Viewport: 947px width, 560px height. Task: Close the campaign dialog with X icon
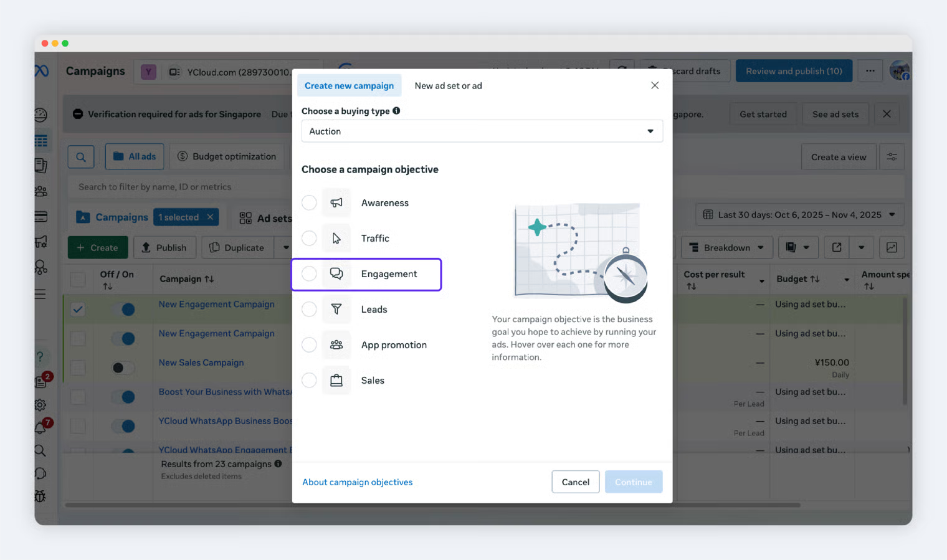655,85
